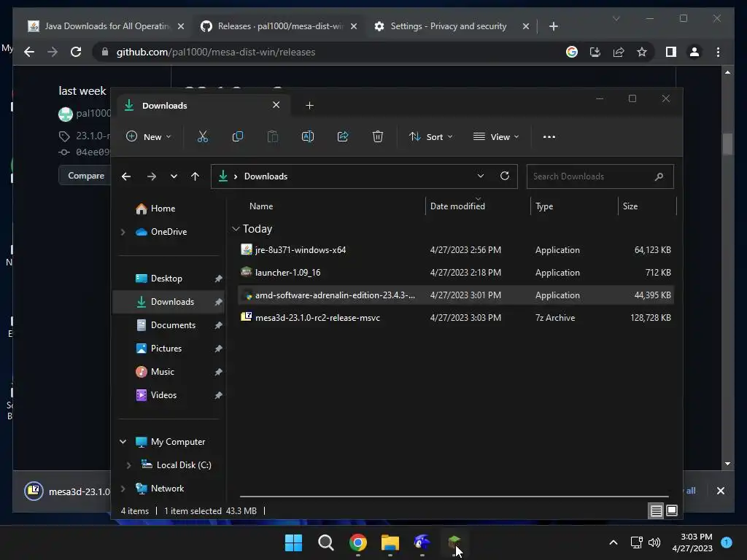Expand the address bar history dropdown
The image size is (747, 560).
[481, 176]
